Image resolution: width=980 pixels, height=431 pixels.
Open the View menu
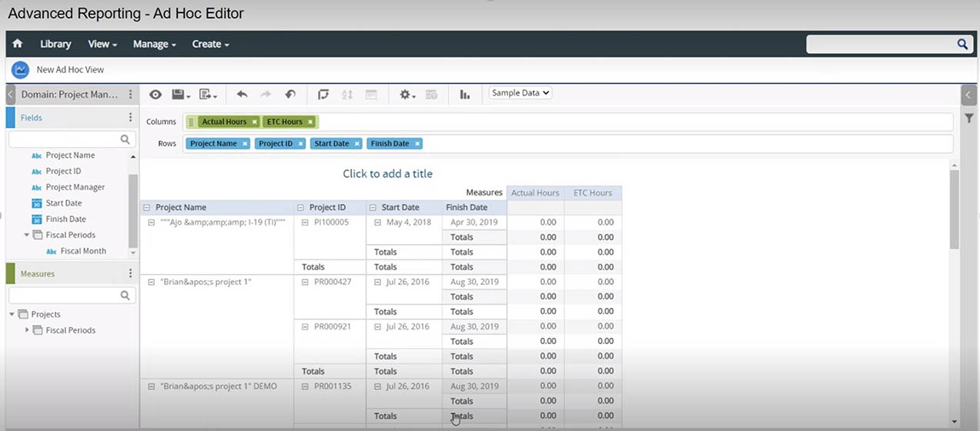pyautogui.click(x=102, y=44)
